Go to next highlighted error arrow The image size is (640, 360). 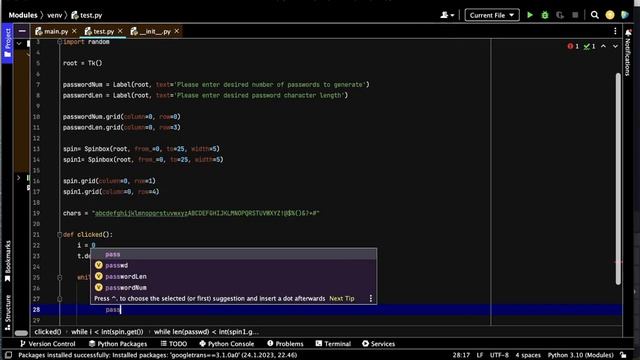(615, 47)
